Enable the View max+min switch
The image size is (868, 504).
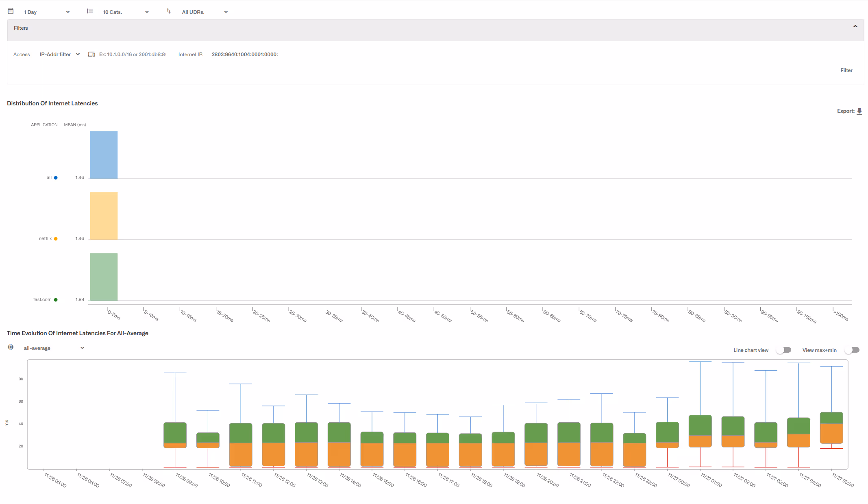point(852,350)
